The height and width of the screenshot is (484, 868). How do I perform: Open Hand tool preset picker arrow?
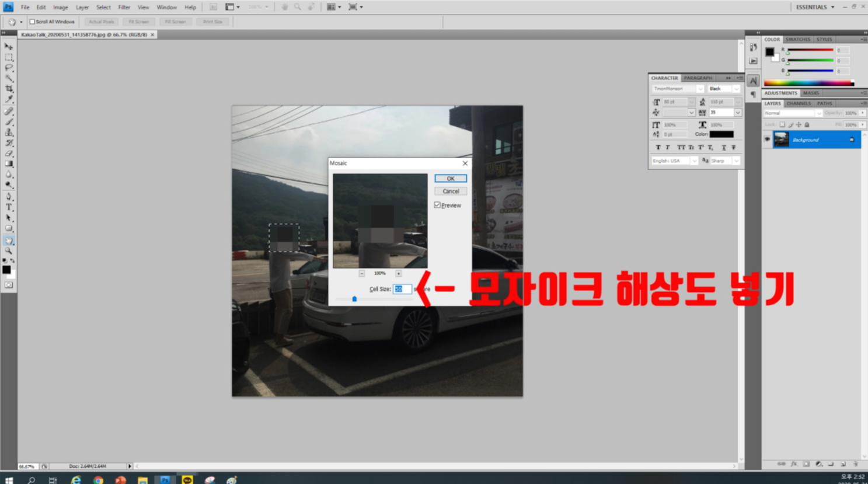21,22
